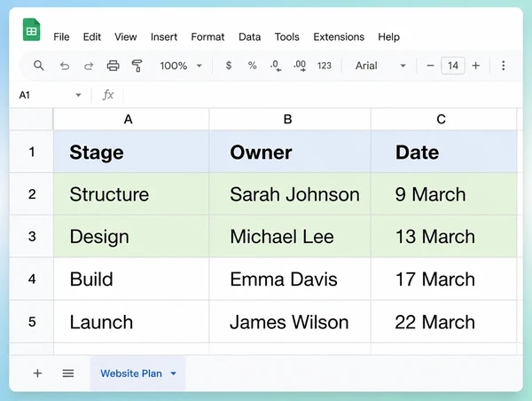Open the Tools menu
The height and width of the screenshot is (401, 532).
coord(287,36)
